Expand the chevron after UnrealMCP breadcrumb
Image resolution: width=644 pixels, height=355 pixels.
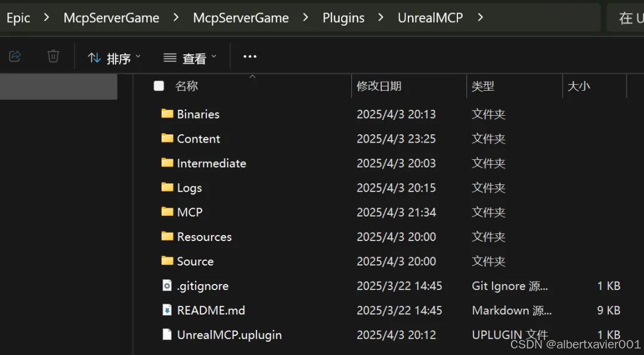[480, 18]
